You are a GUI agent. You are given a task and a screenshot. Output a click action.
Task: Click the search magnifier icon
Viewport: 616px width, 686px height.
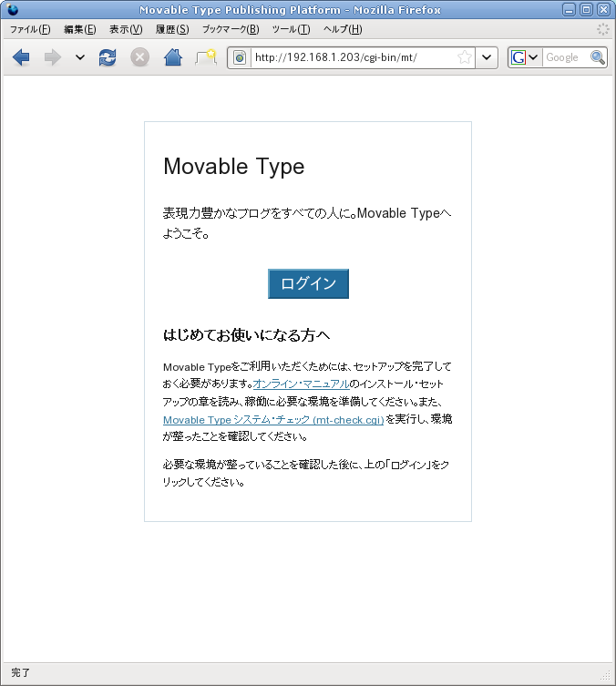[x=598, y=57]
